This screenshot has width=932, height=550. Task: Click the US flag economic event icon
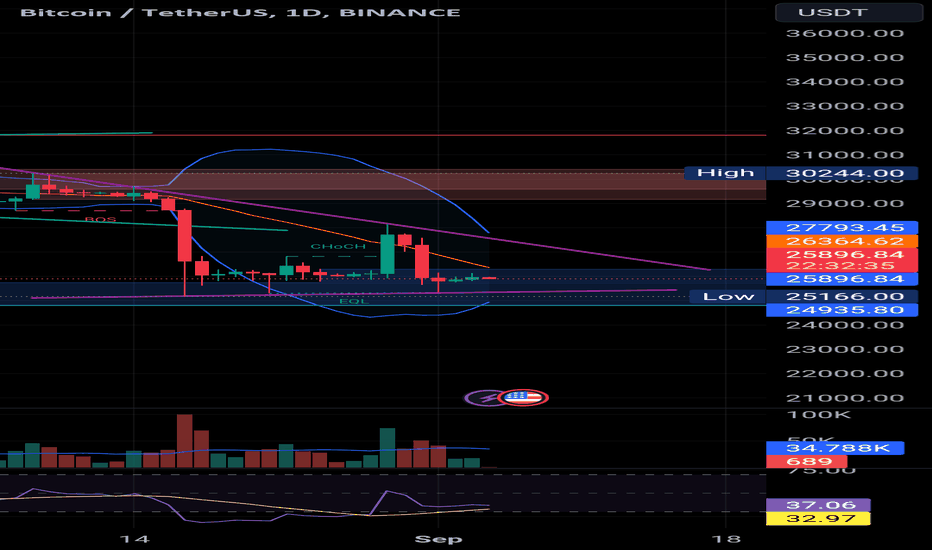coord(523,397)
